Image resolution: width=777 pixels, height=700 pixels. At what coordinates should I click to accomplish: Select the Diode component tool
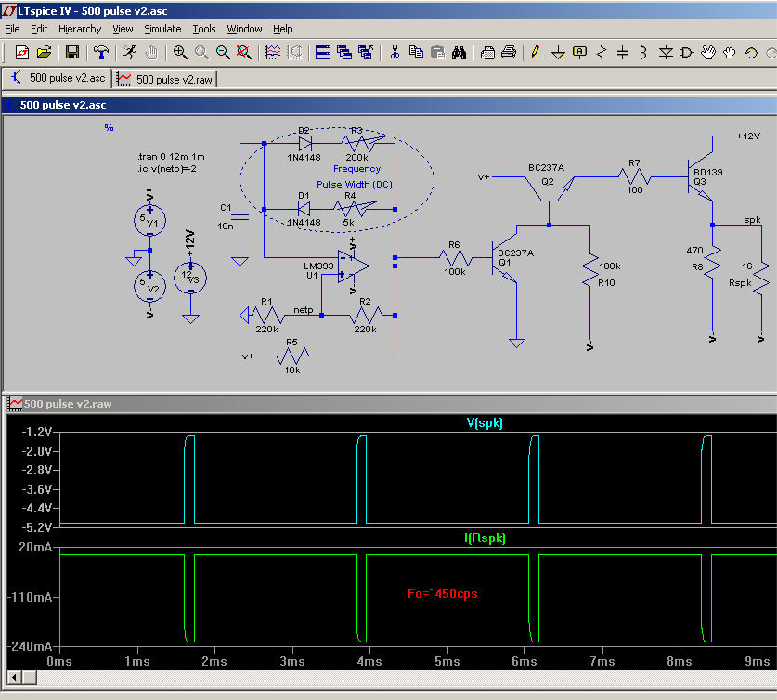[666, 53]
